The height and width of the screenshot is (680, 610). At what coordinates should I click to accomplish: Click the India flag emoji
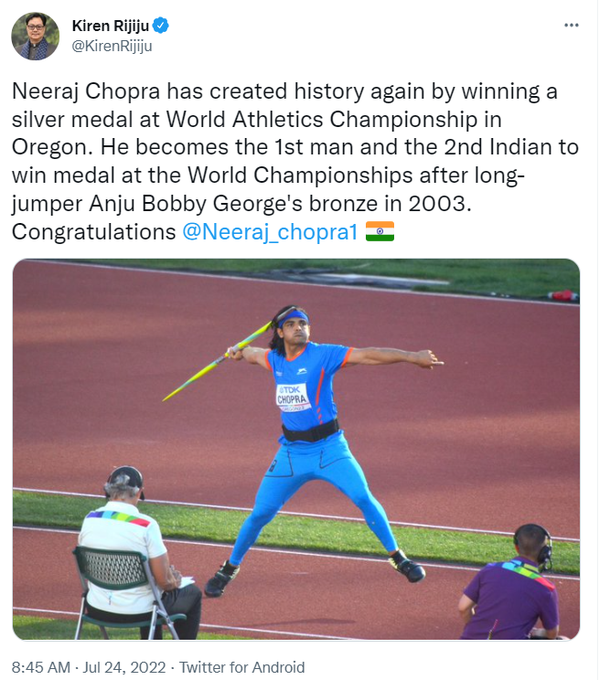click(x=380, y=232)
